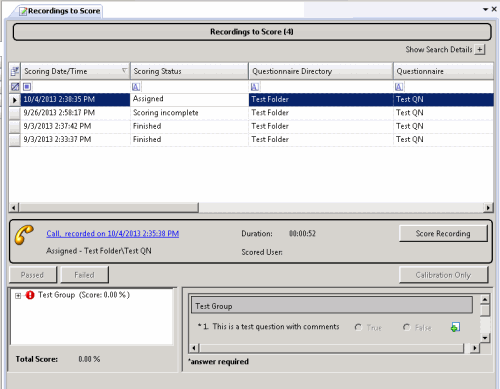Close the Recordings to Score panel
Image resolution: width=500 pixels, height=389 pixels.
pyautogui.click(x=495, y=9)
